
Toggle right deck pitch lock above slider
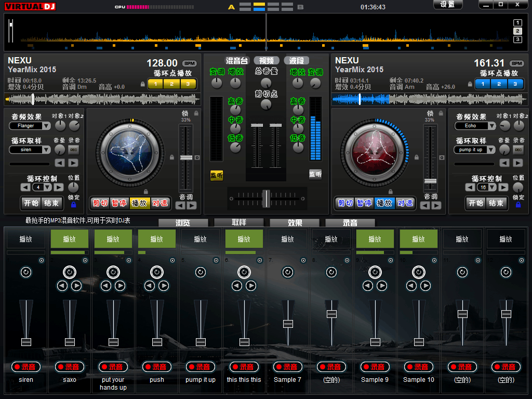(441, 113)
